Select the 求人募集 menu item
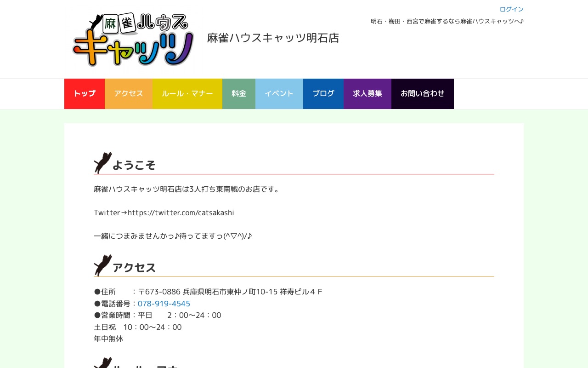 tap(367, 94)
